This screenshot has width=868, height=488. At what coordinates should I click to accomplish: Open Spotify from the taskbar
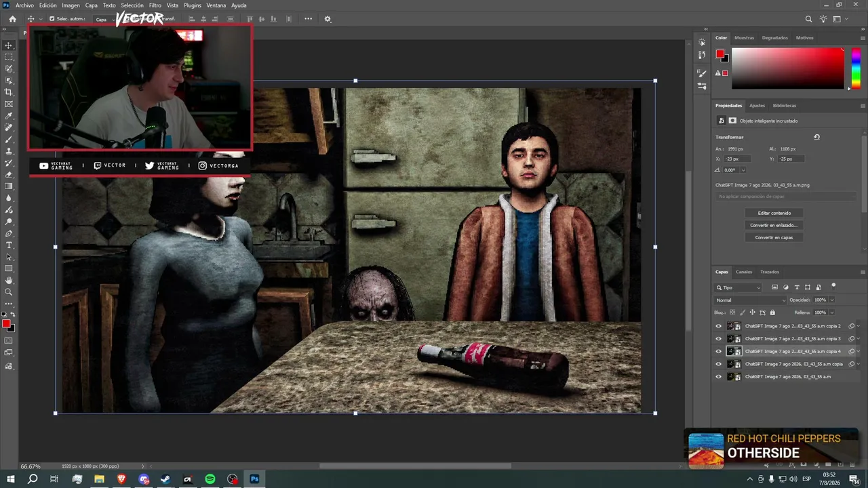(x=210, y=479)
